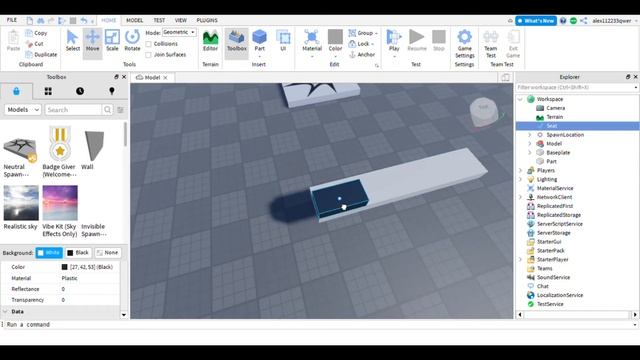Click the Toolbox search field

pos(73,110)
